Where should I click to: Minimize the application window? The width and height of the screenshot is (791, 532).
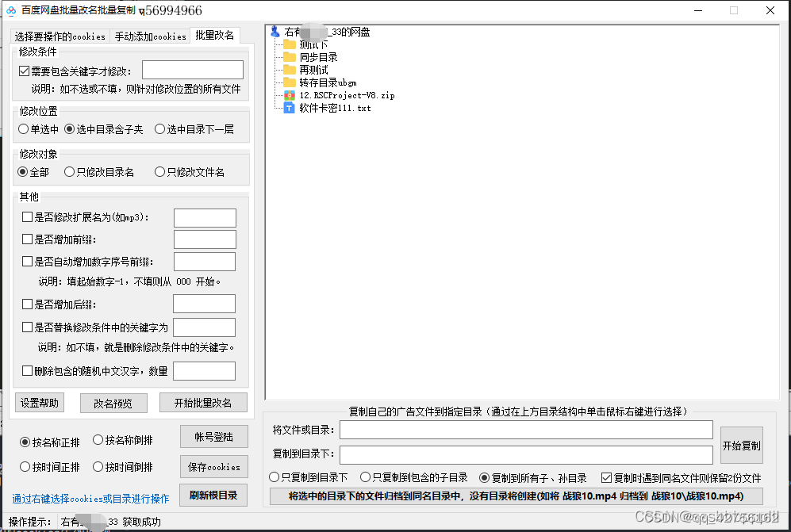coord(698,10)
